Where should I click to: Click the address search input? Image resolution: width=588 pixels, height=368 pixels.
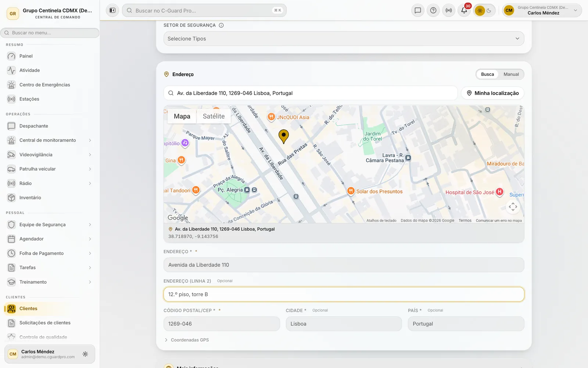[x=311, y=93]
